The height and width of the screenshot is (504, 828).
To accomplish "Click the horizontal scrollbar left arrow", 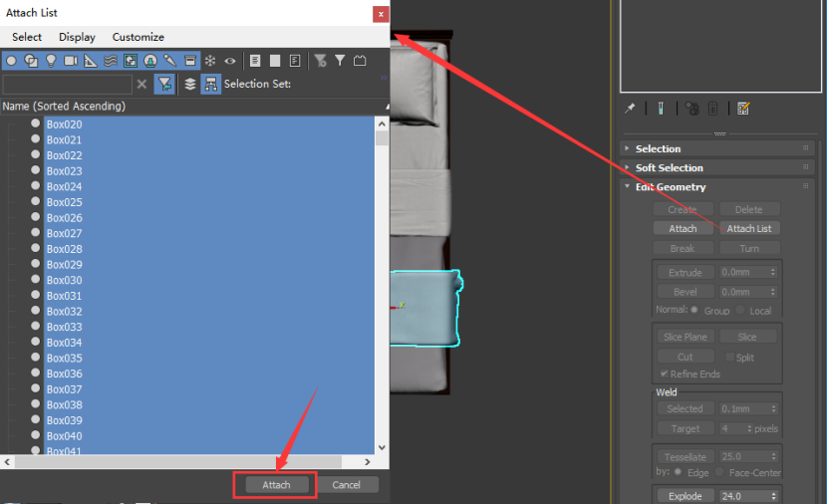I will [7, 462].
